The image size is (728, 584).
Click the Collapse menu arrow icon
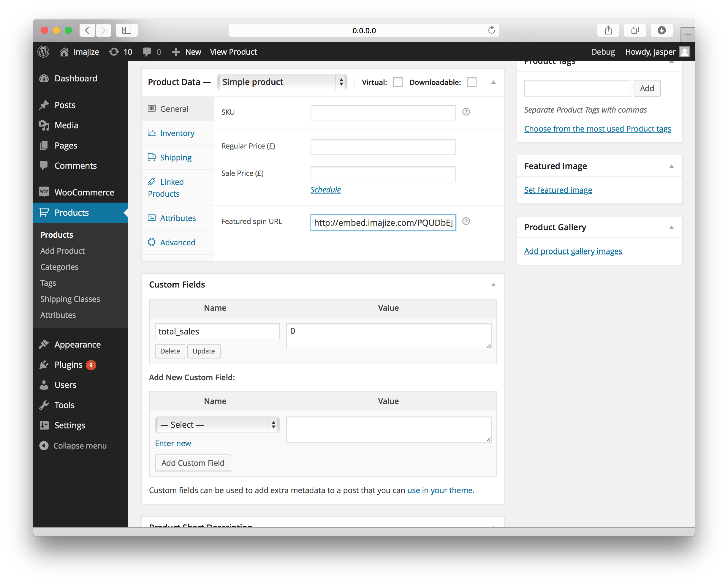click(44, 446)
